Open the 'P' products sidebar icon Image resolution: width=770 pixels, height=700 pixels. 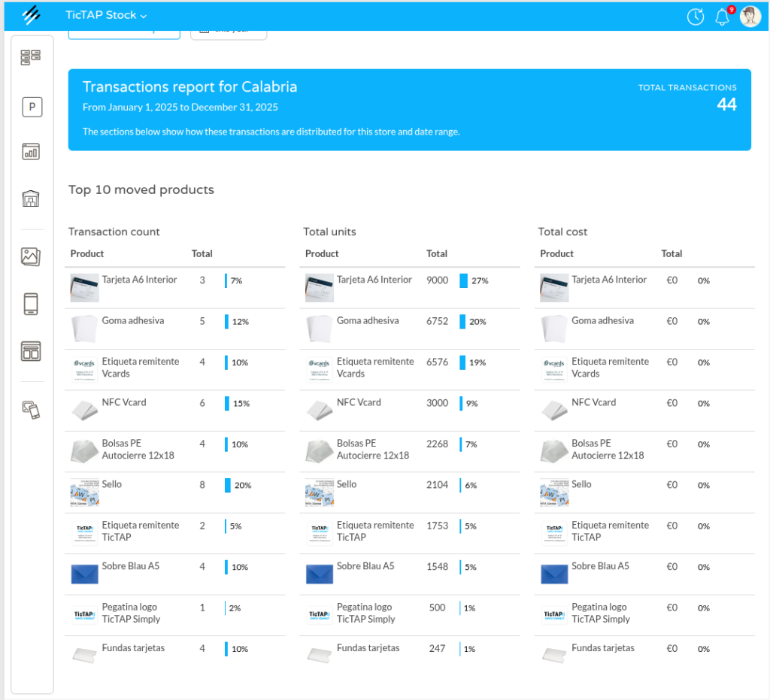[x=32, y=108]
